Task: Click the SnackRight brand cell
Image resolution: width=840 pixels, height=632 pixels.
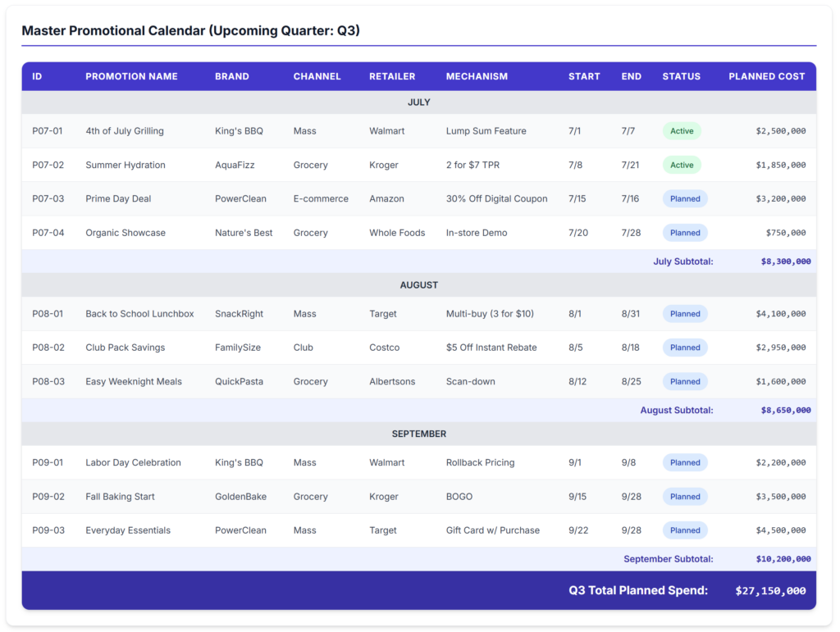Action: (239, 314)
